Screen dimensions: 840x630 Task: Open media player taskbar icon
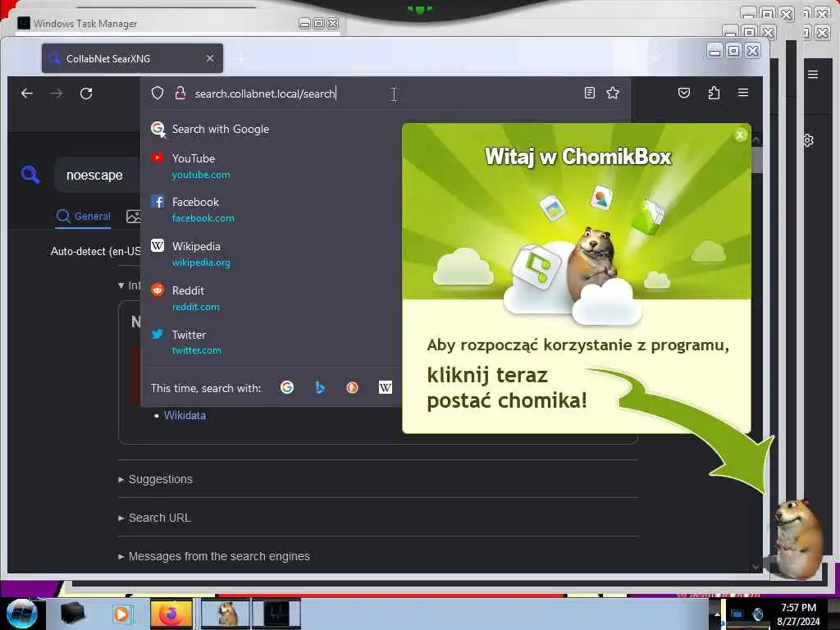click(x=121, y=614)
